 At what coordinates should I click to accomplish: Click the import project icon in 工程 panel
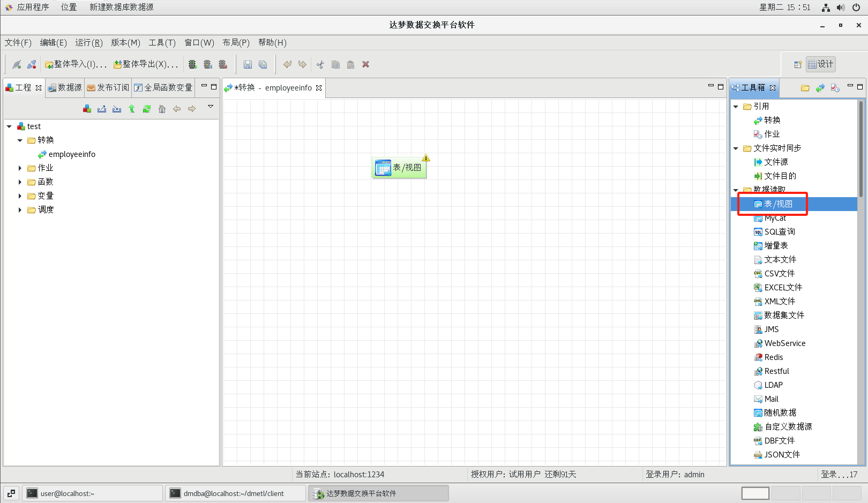(117, 109)
